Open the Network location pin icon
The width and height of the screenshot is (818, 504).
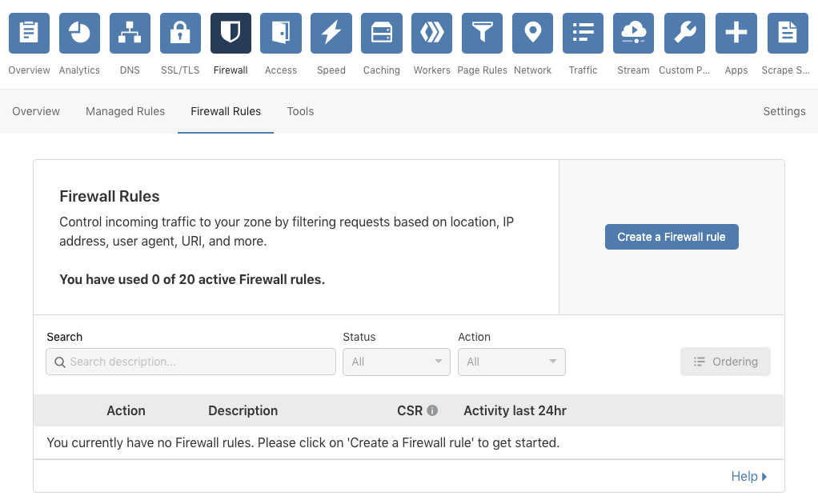(532, 33)
